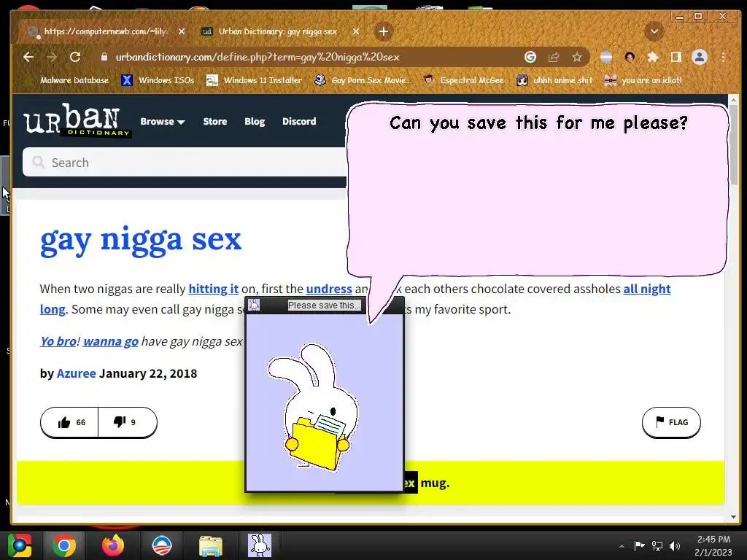747x560 pixels.
Task: Click the volume speaker tray icon
Action: pos(675,545)
